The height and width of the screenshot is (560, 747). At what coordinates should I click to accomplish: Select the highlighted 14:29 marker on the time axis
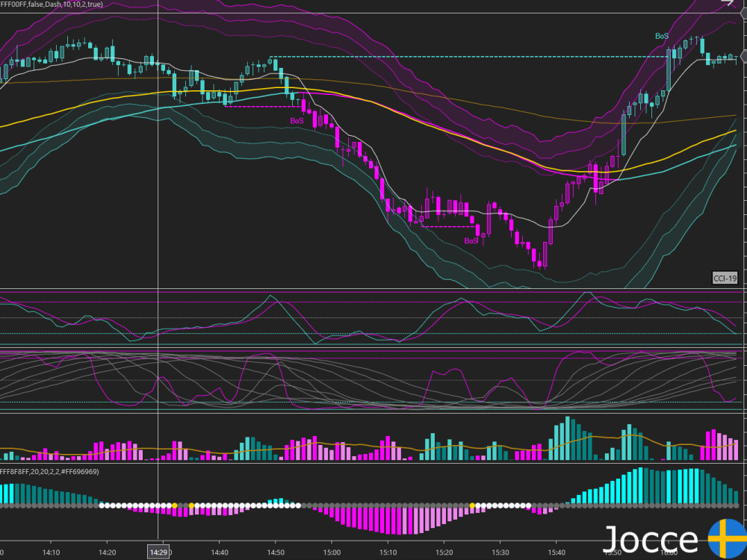[158, 552]
